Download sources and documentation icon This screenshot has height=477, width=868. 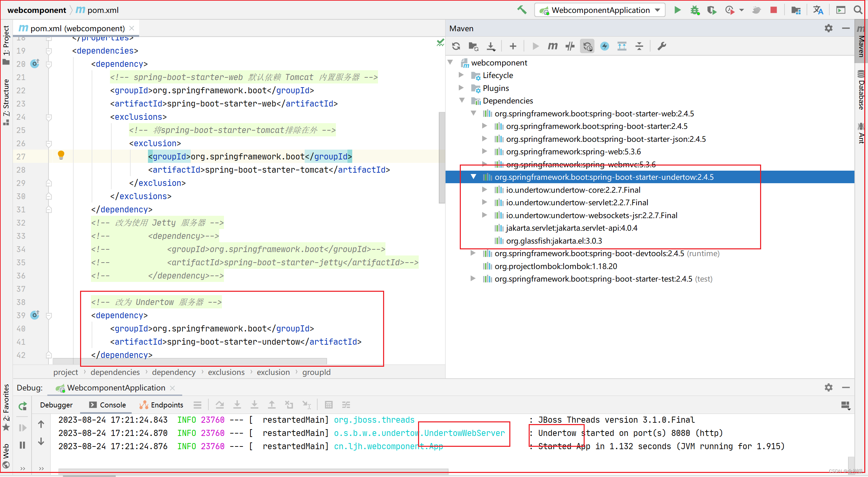click(x=491, y=46)
